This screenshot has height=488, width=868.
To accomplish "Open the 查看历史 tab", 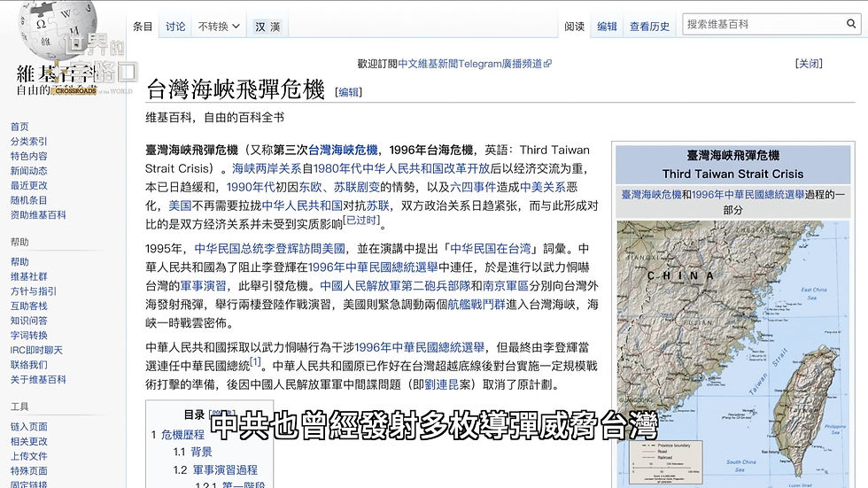I will pyautogui.click(x=649, y=26).
